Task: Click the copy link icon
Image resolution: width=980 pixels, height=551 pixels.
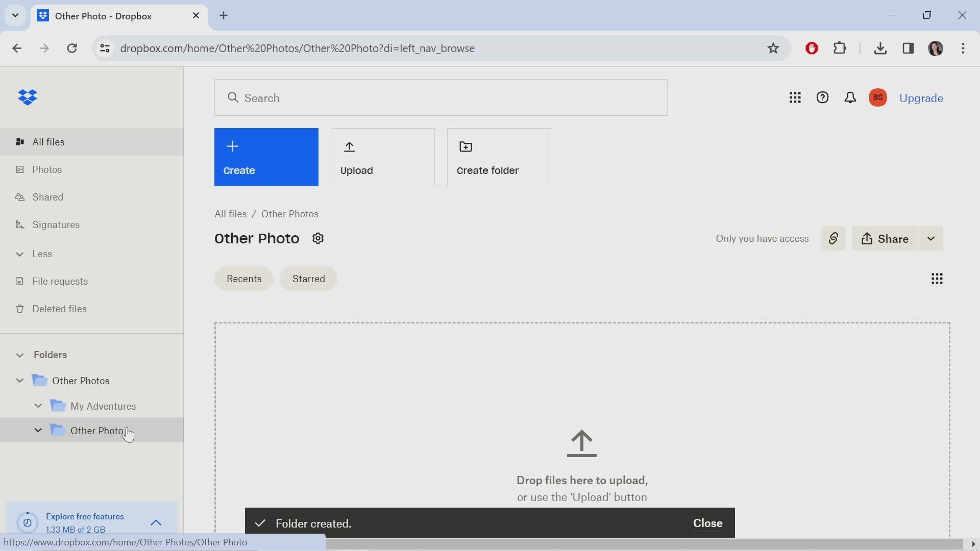Action: point(832,238)
